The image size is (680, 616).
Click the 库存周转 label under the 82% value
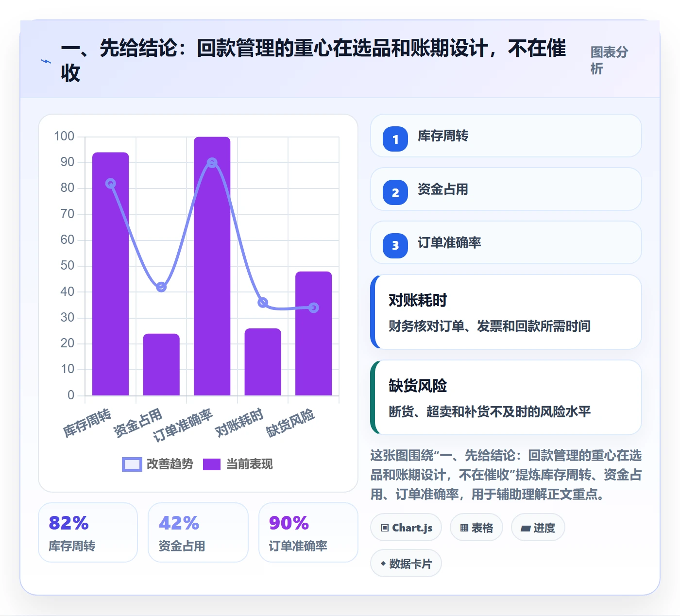[72, 546]
